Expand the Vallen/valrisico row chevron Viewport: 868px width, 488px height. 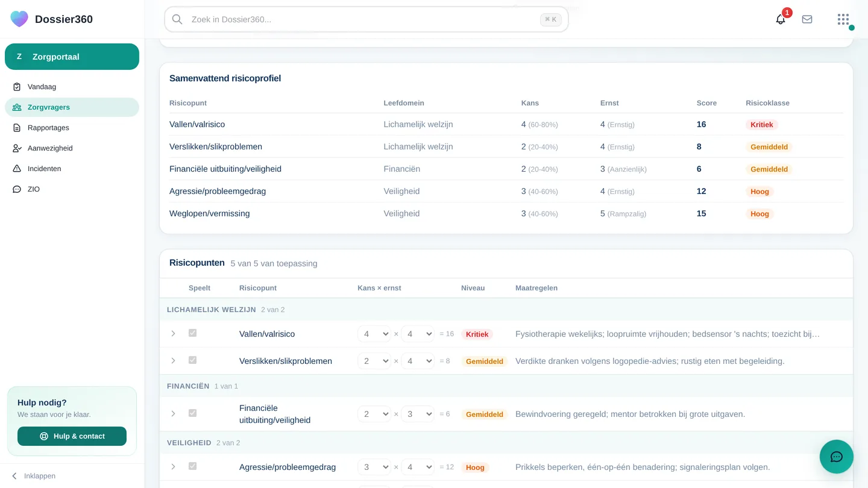173,334
